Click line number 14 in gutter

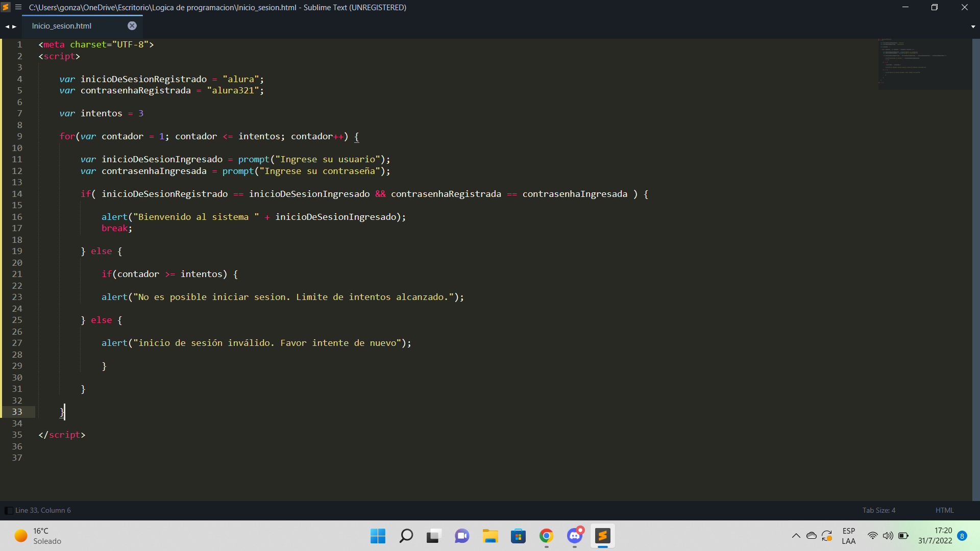tap(17, 194)
